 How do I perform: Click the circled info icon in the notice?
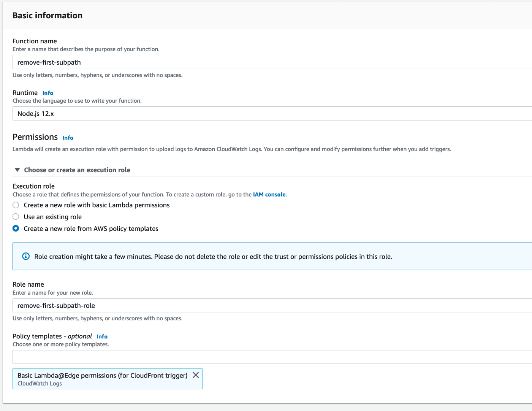click(x=25, y=256)
